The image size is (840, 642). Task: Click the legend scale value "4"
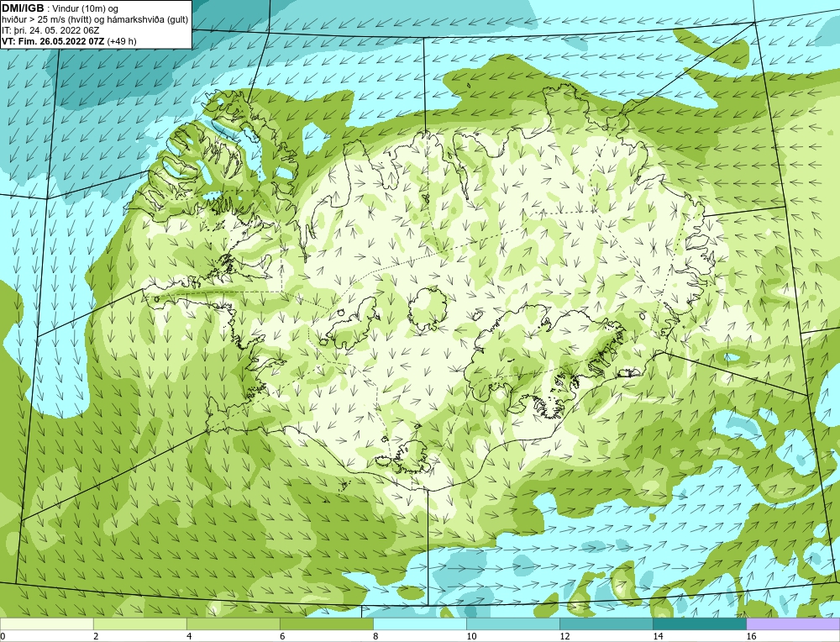click(x=188, y=636)
